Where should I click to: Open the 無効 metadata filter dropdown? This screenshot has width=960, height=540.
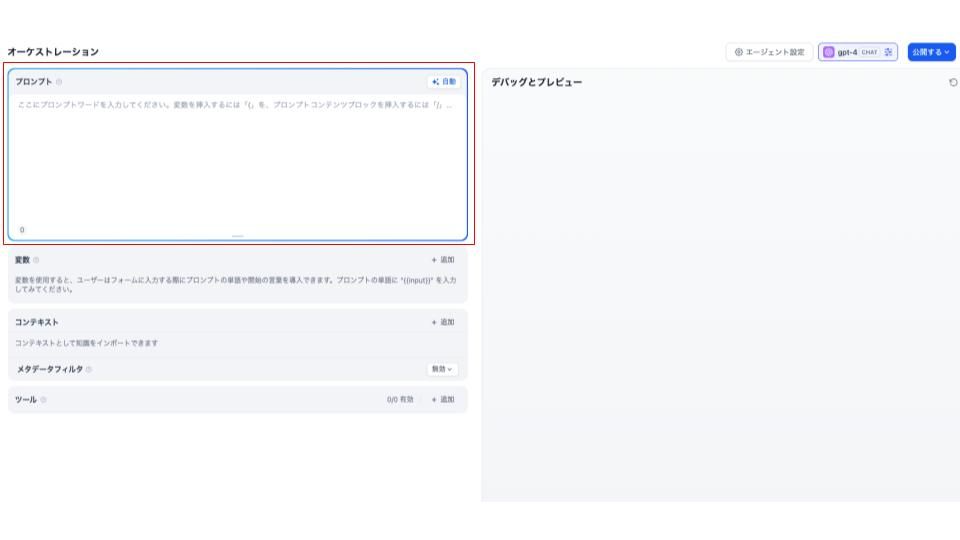click(x=441, y=369)
